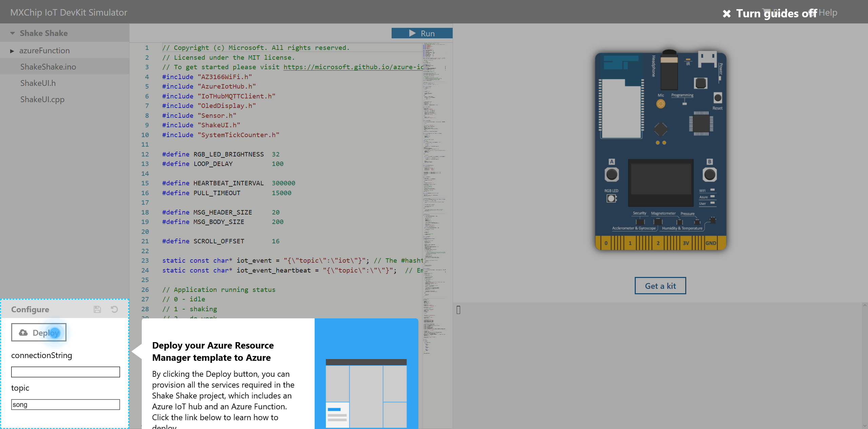Expand the azureFunction folder

12,51
